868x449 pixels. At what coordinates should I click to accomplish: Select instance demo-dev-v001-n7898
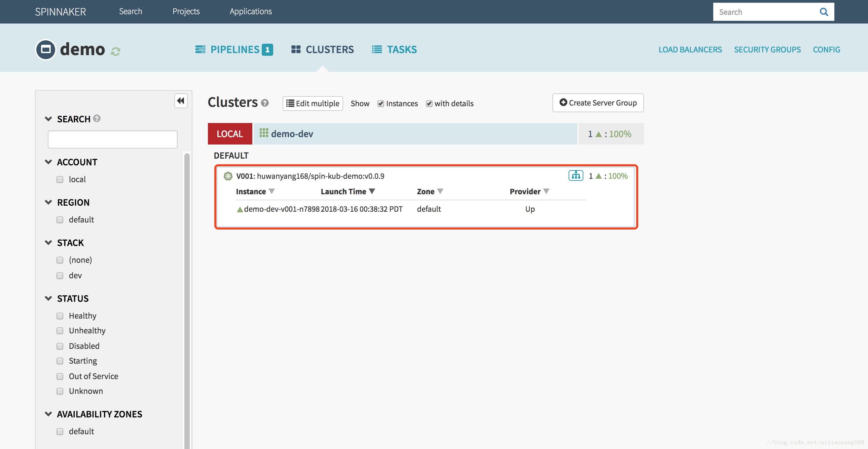282,209
